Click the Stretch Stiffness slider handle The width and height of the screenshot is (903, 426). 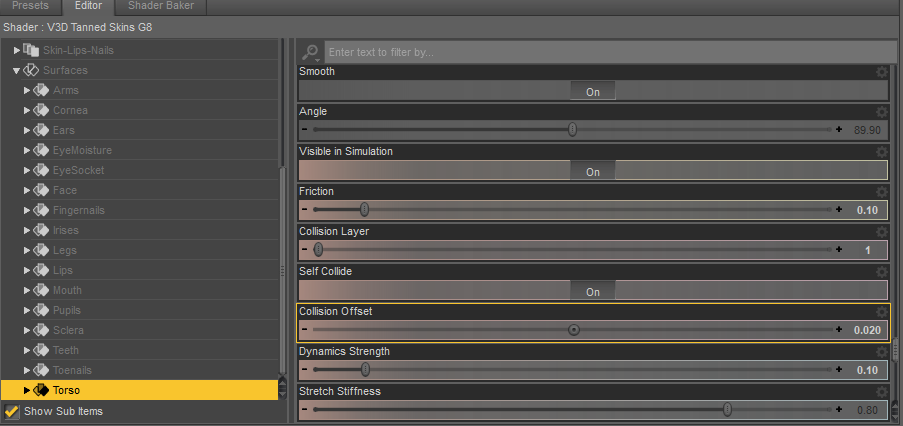pos(727,410)
